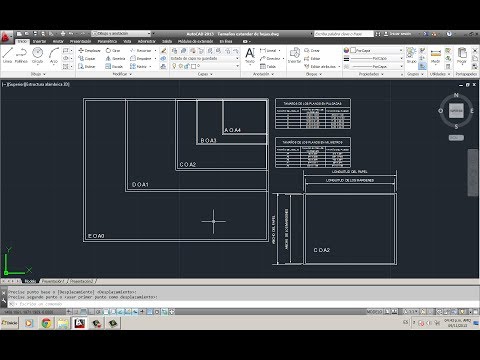Screen dimensions: 480x360
Task: Click the Insertar block button
Action: pyautogui.click(x=294, y=55)
